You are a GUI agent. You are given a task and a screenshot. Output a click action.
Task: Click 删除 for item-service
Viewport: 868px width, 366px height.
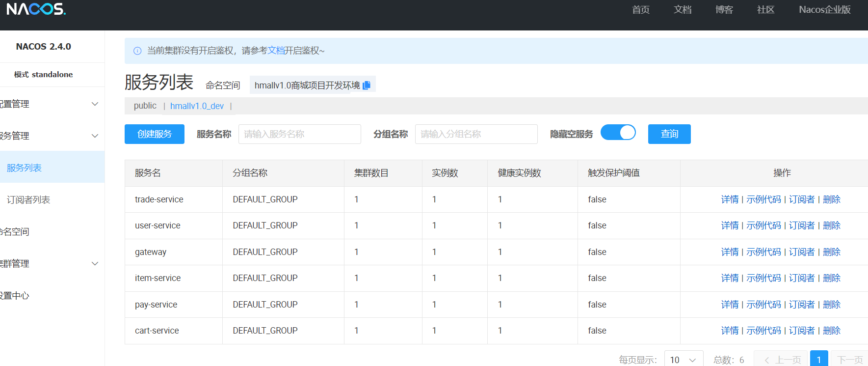[x=832, y=278]
